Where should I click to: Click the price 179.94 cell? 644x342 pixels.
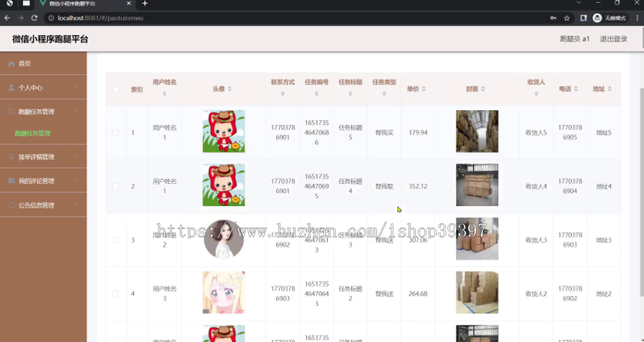click(418, 132)
